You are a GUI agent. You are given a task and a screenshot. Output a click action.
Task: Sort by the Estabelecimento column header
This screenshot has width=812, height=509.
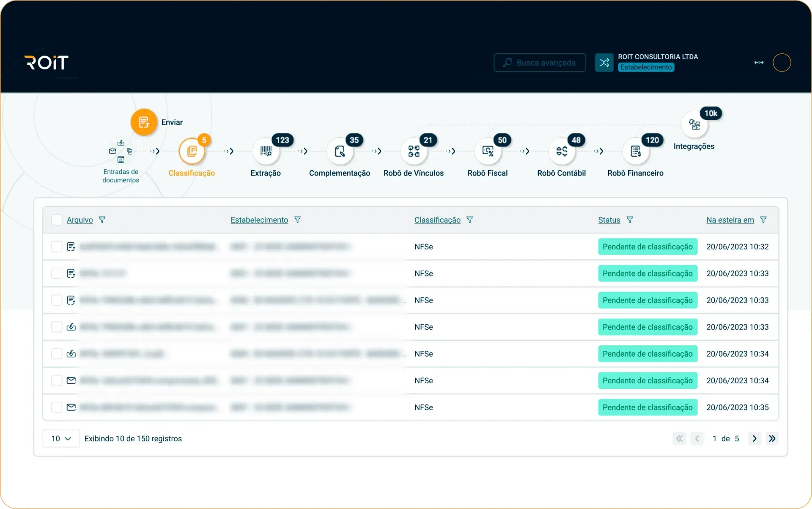point(259,220)
